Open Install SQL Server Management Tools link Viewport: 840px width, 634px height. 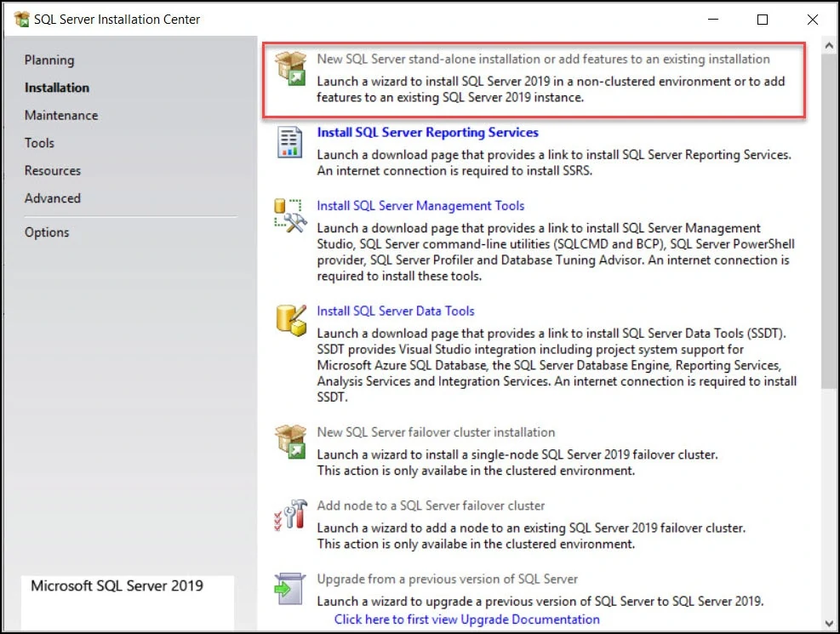point(420,206)
